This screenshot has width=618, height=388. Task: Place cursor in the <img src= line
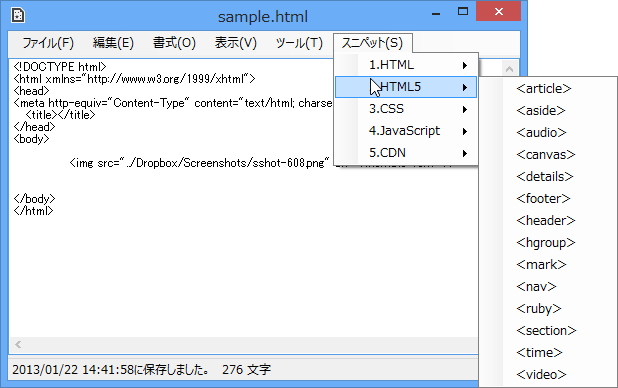coord(199,162)
